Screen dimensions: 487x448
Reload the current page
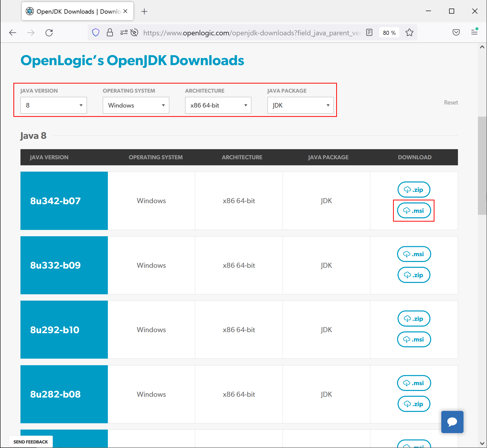(x=49, y=33)
